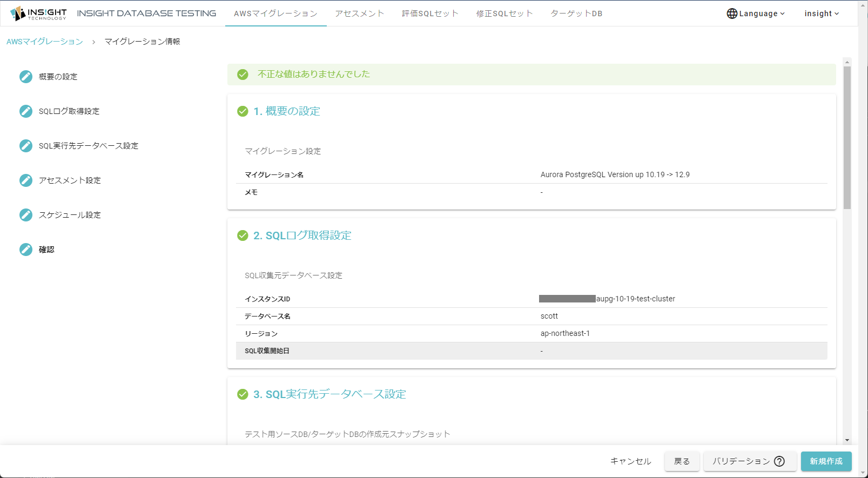Expand the insight user account menu

tap(821, 14)
